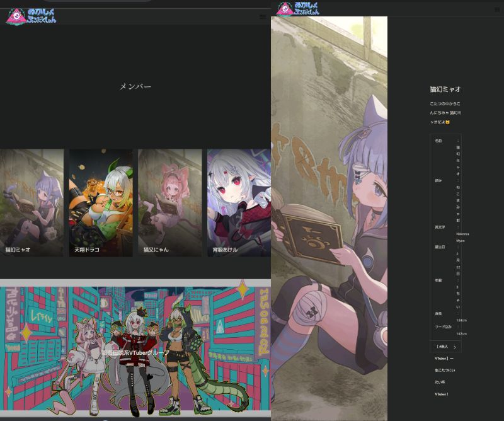Open the hamburger menu on the profile page

click(497, 9)
